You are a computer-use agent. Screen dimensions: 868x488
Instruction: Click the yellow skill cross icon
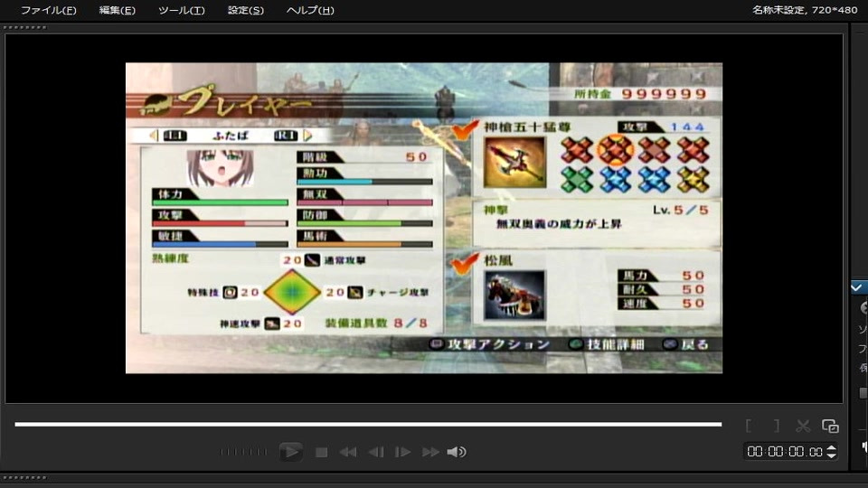pyautogui.click(x=693, y=180)
